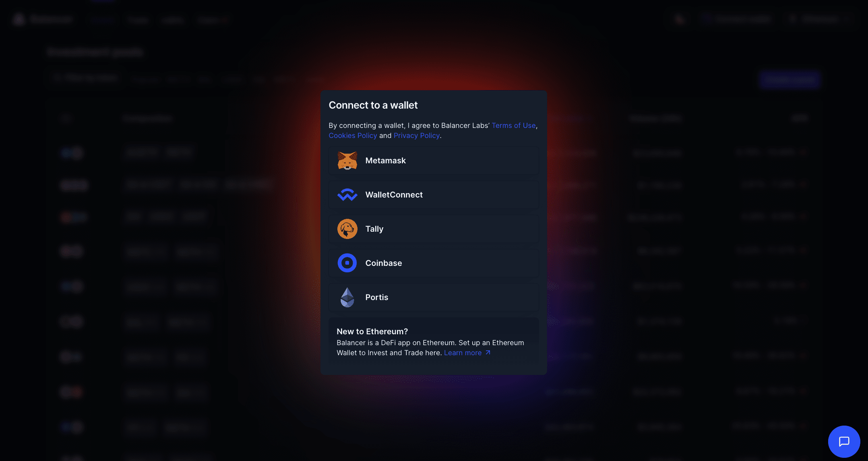Click the Coinbase blue circle icon
Viewport: 868px width, 461px height.
[x=347, y=263]
